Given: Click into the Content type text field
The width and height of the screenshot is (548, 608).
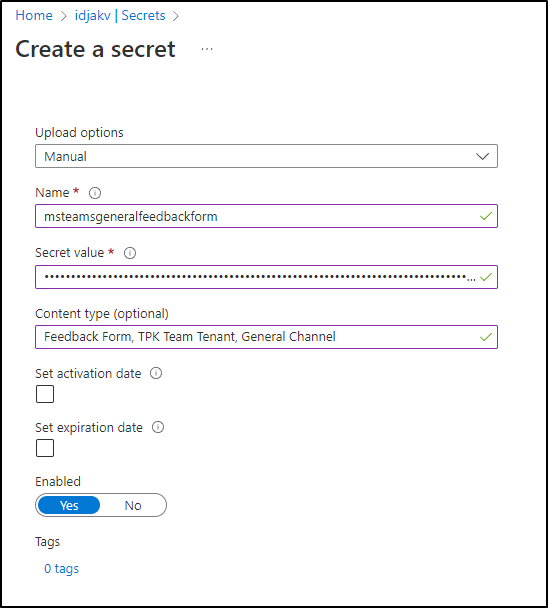Looking at the screenshot, I should (266, 337).
